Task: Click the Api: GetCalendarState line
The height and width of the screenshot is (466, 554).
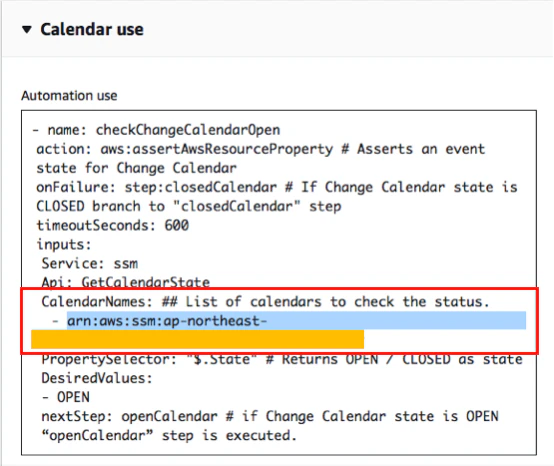Action: click(x=125, y=282)
